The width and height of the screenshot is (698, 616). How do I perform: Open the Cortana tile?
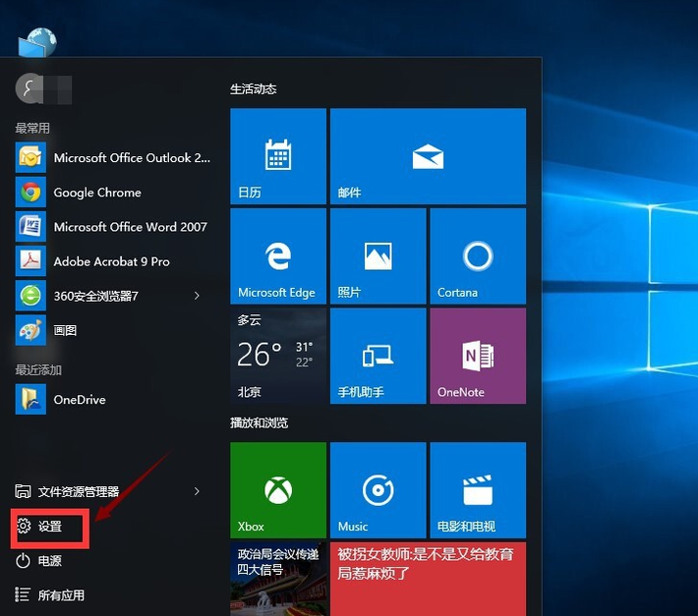[x=477, y=255]
